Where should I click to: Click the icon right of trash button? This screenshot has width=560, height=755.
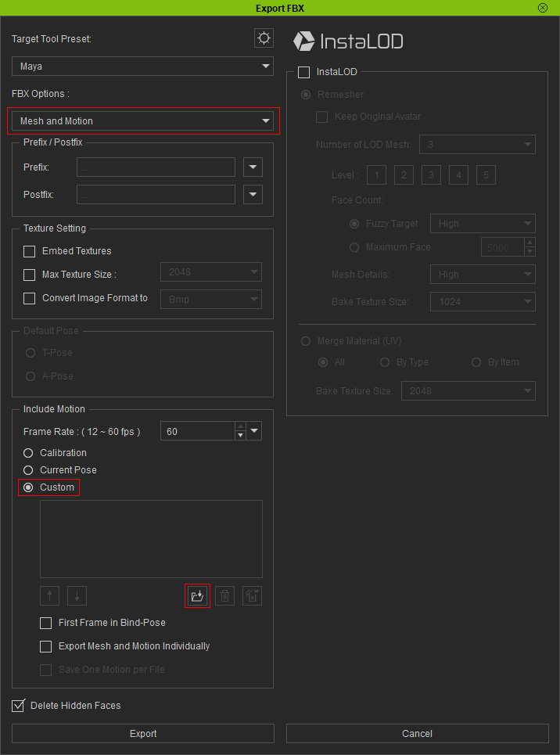[252, 596]
